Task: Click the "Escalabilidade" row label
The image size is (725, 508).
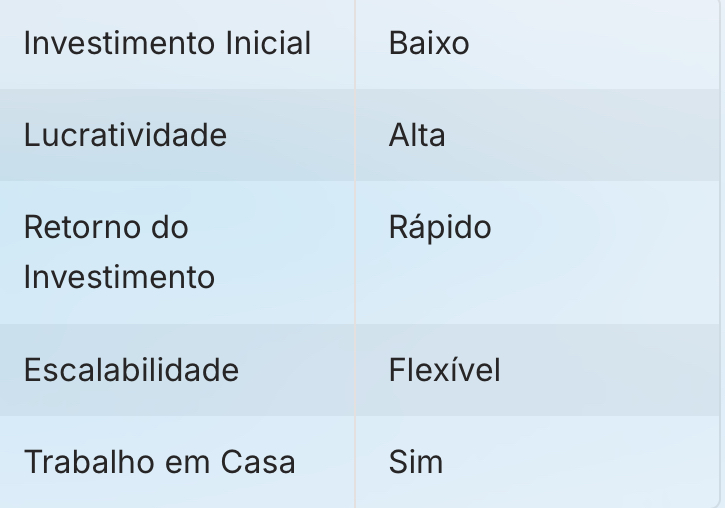Action: click(x=131, y=370)
